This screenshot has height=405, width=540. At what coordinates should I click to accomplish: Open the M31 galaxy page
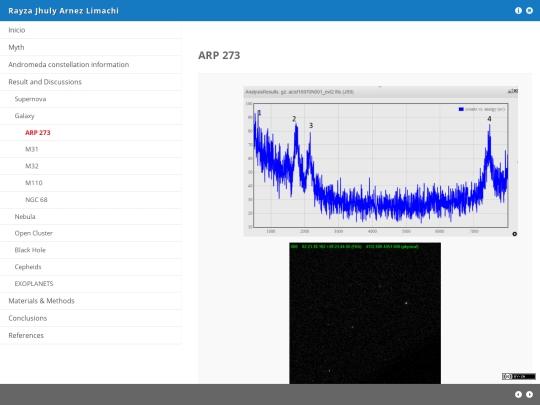(91, 149)
